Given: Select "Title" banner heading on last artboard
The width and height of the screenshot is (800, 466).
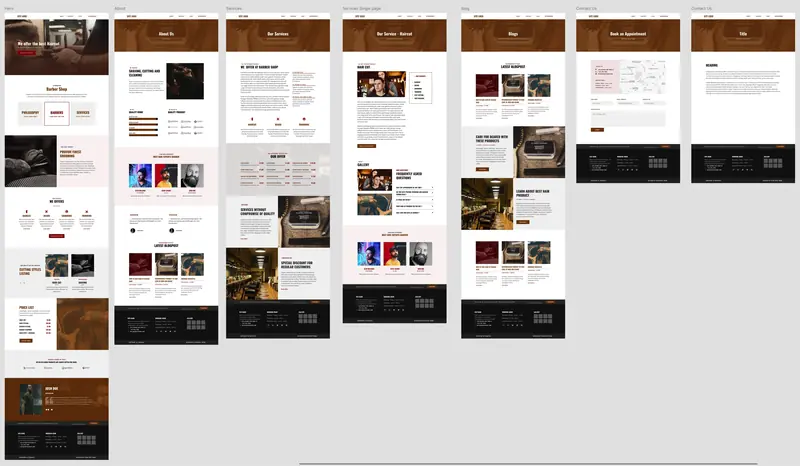Looking at the screenshot, I should point(743,34).
